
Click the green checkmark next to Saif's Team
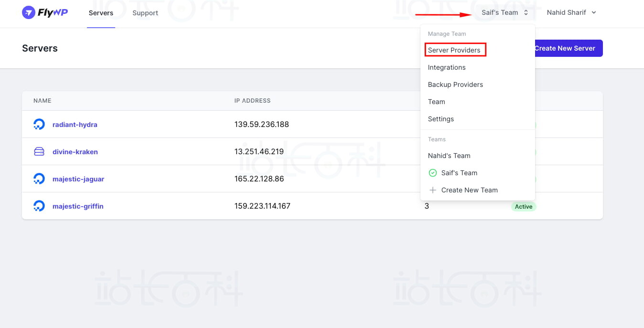(433, 173)
